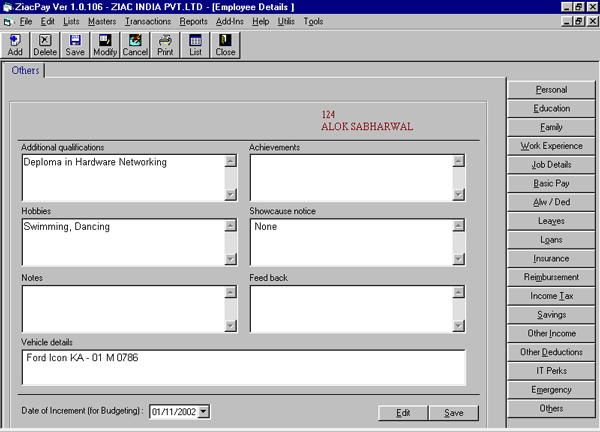Click the Print toolbar icon

point(165,45)
